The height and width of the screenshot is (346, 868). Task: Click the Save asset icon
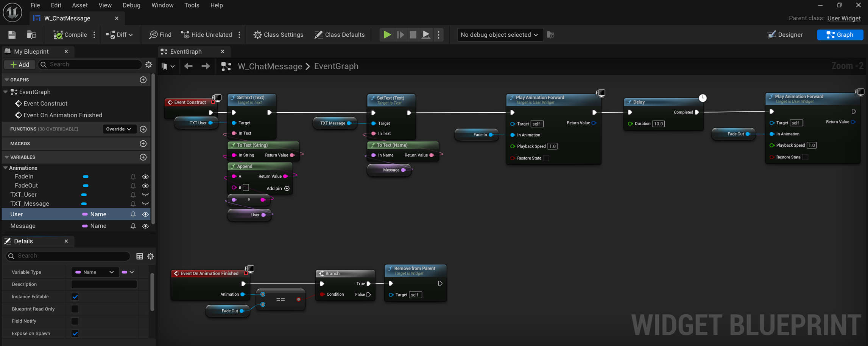11,34
